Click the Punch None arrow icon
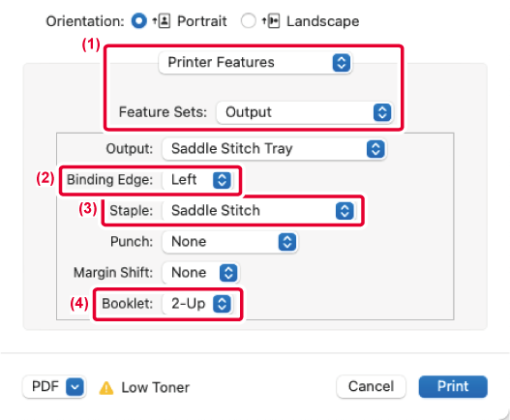The width and height of the screenshot is (510, 420). (x=287, y=242)
